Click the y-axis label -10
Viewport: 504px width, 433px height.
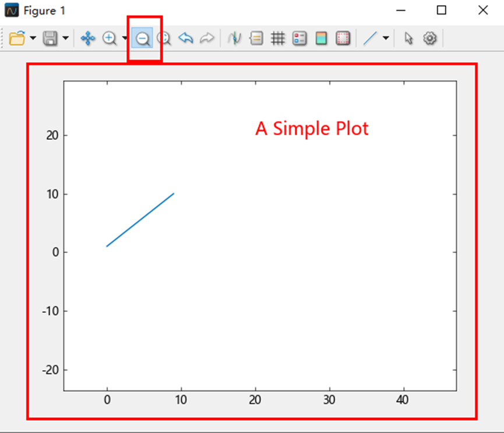(x=50, y=311)
